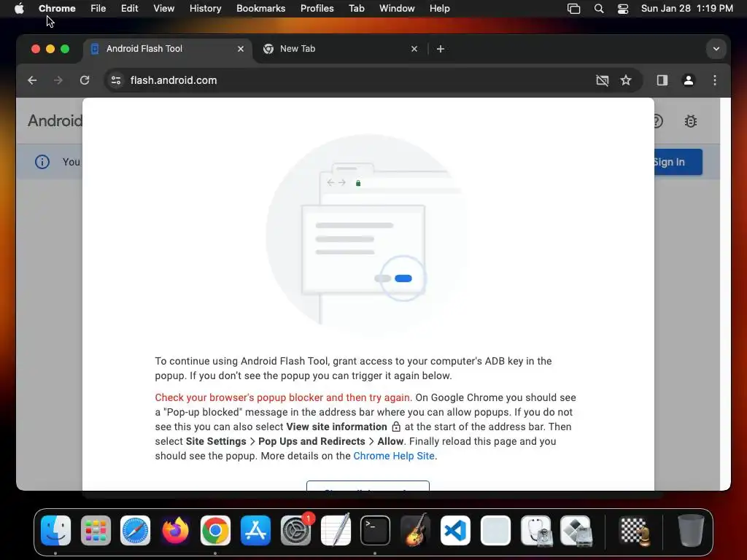
Task: Open Chrome side panel
Action: point(662,80)
